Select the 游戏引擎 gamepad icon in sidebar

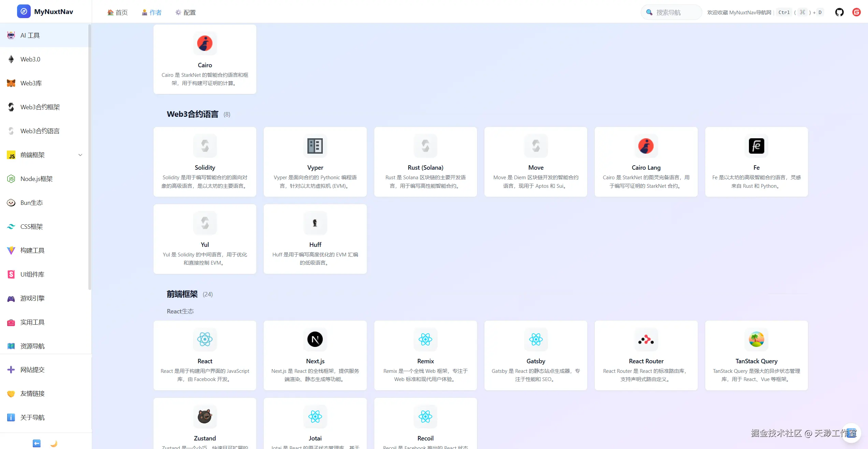click(x=11, y=298)
